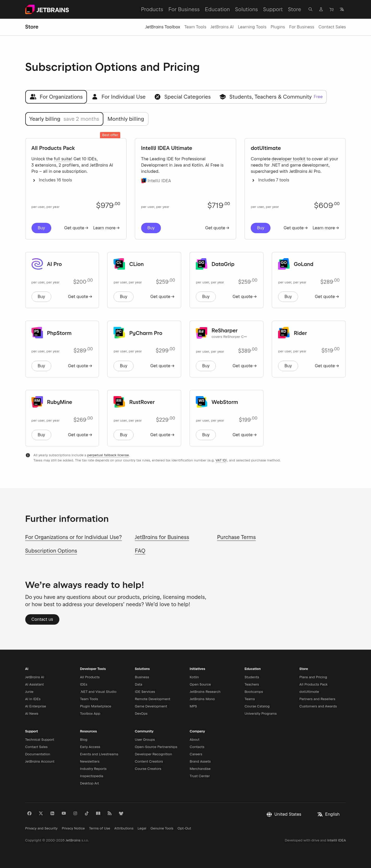This screenshot has width=371, height=868.
Task: Click the PhpStorm product icon
Action: tap(37, 333)
